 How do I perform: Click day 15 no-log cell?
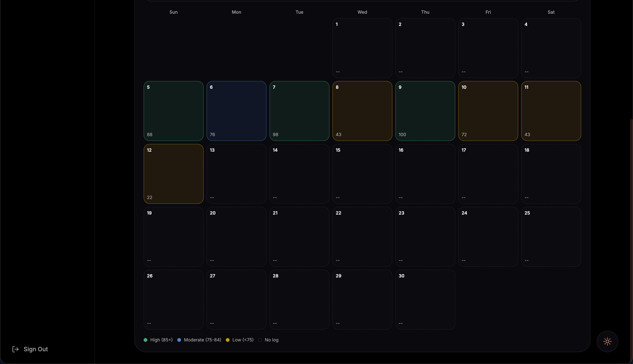[x=362, y=174]
